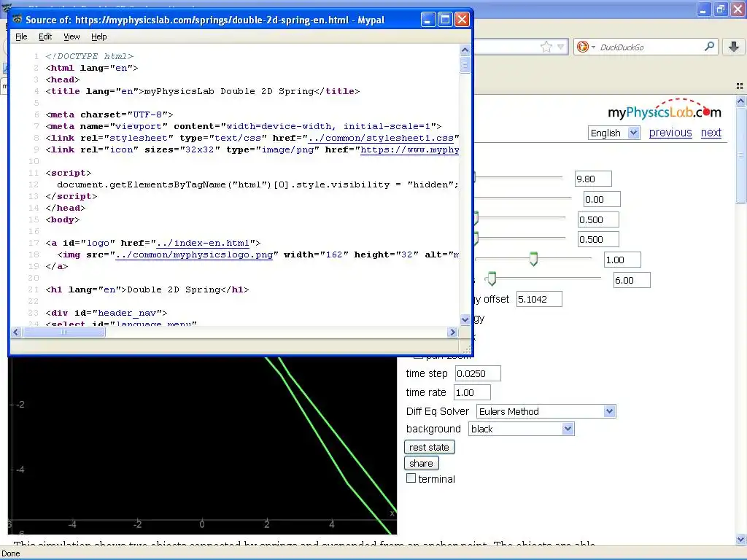Click source window horizontal scroll right arrow

pyautogui.click(x=452, y=332)
